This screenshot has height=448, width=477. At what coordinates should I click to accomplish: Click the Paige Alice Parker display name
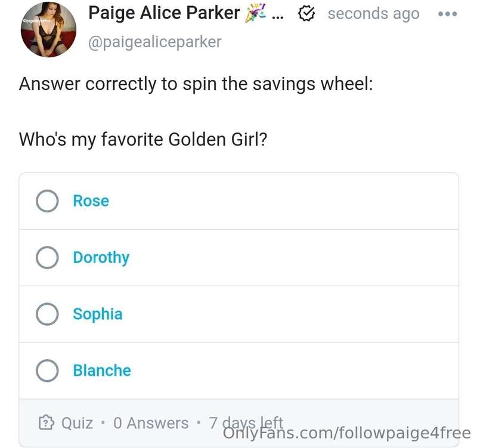[164, 13]
